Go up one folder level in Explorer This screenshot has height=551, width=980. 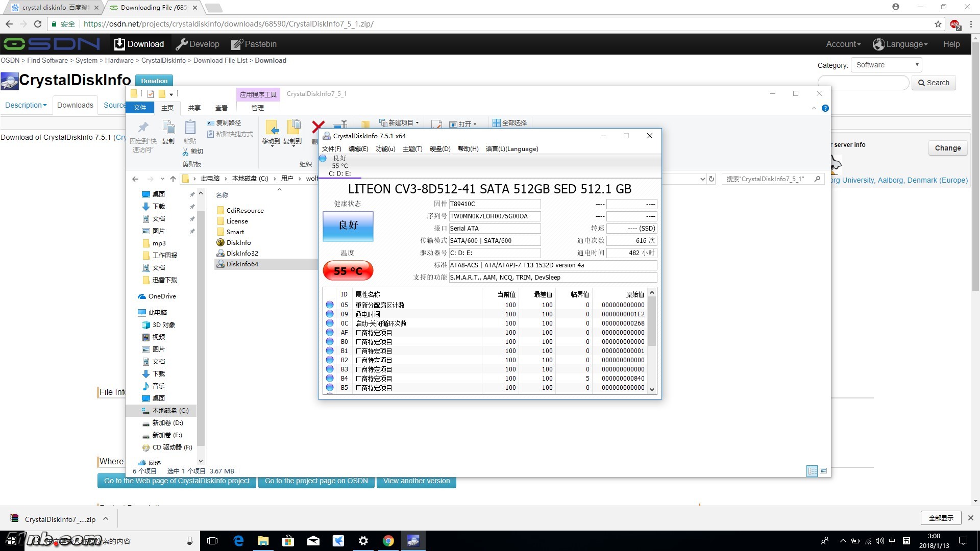tap(173, 179)
